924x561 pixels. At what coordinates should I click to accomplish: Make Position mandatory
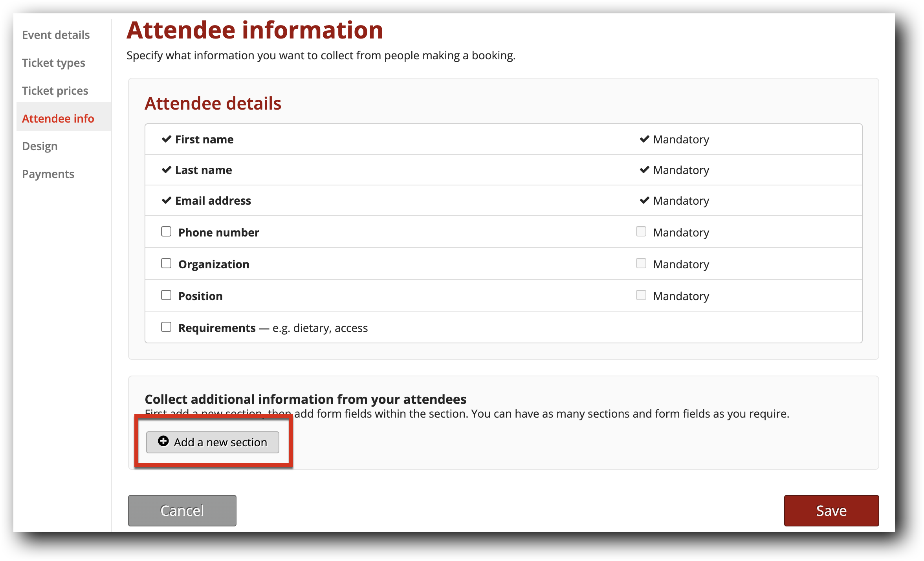[641, 295]
